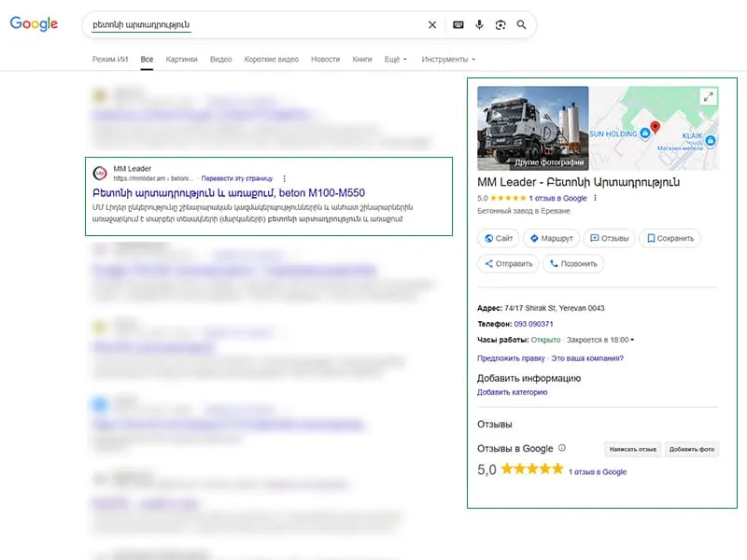Select SUN HOLDING marker on the map
The height and width of the screenshot is (560, 747).
click(x=645, y=133)
